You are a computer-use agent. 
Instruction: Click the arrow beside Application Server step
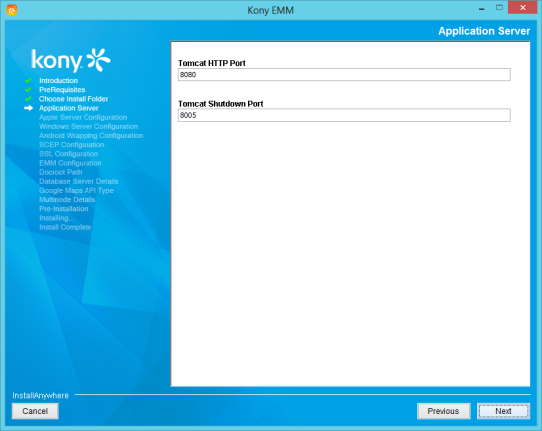tap(28, 108)
